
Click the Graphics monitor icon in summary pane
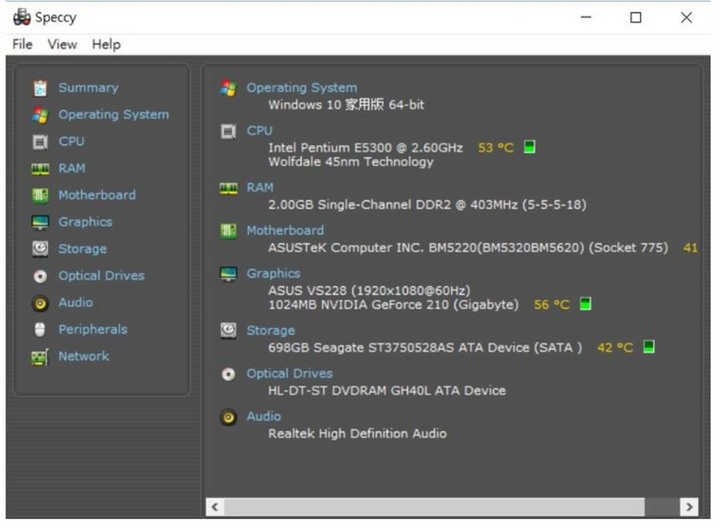click(228, 274)
